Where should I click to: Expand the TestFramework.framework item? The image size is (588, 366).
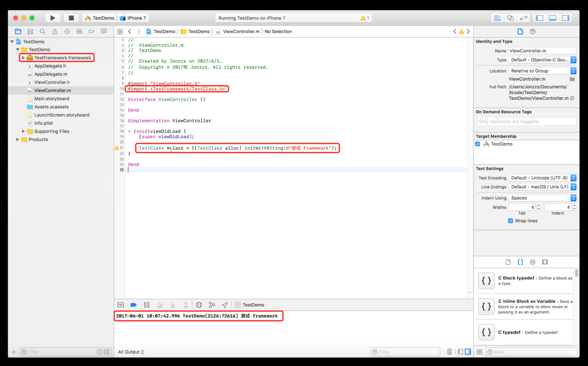23,58
